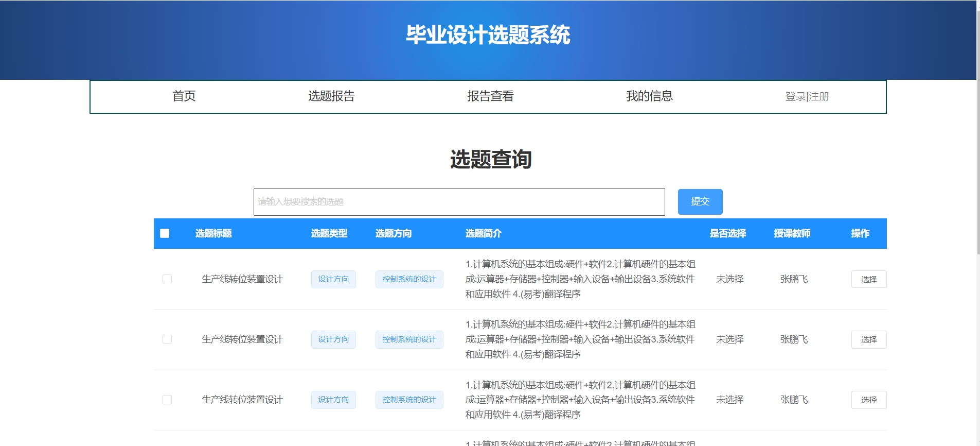Click the 控制系统的设计 tag in second row
The height and width of the screenshot is (446, 980).
pos(409,339)
